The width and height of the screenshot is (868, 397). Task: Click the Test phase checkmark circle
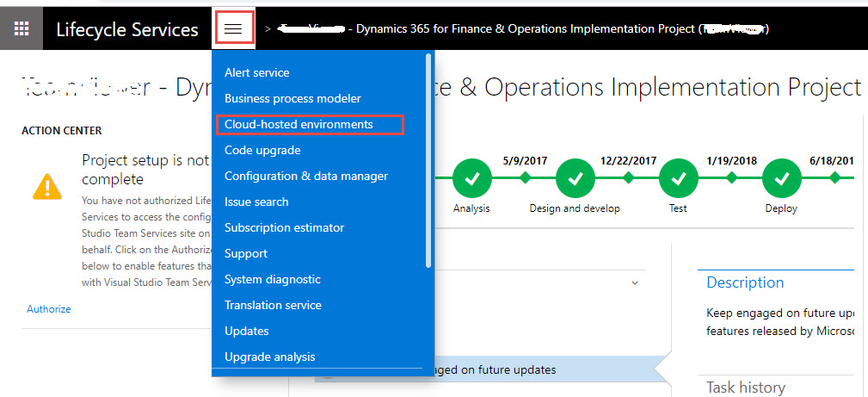(x=678, y=178)
